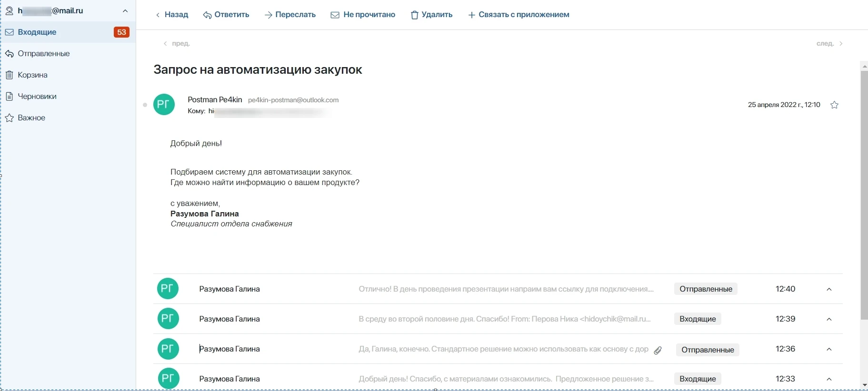868x391 pixels.
Task: Star this email as important
Action: [x=834, y=105]
